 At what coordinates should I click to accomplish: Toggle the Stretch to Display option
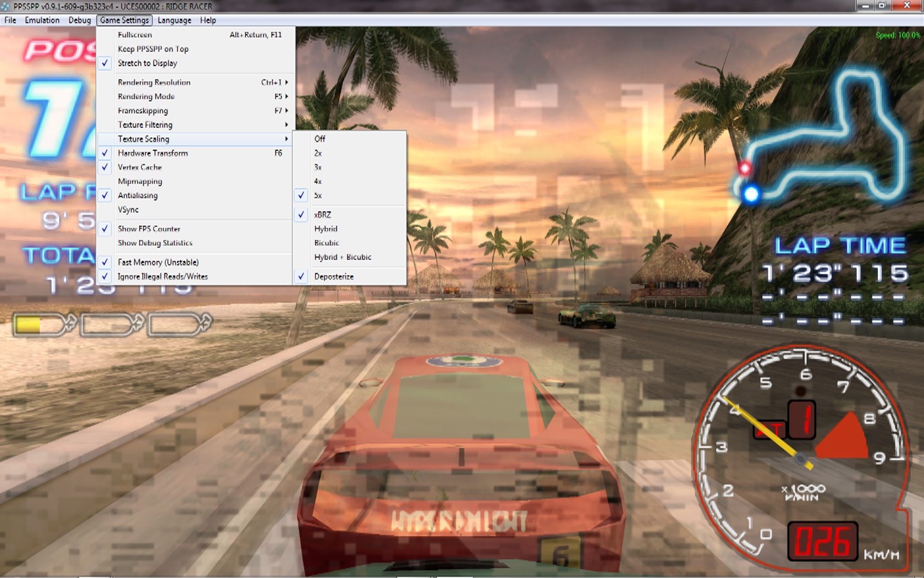pos(147,63)
